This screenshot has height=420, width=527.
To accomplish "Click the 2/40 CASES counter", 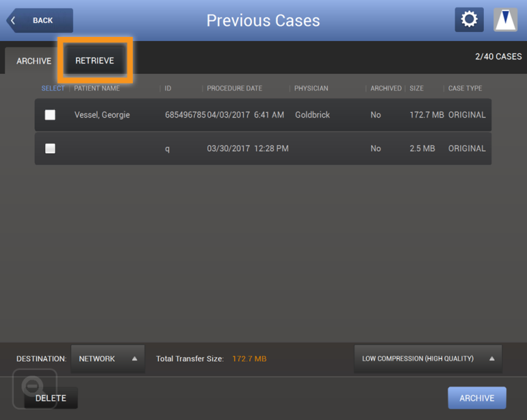I will [x=498, y=56].
